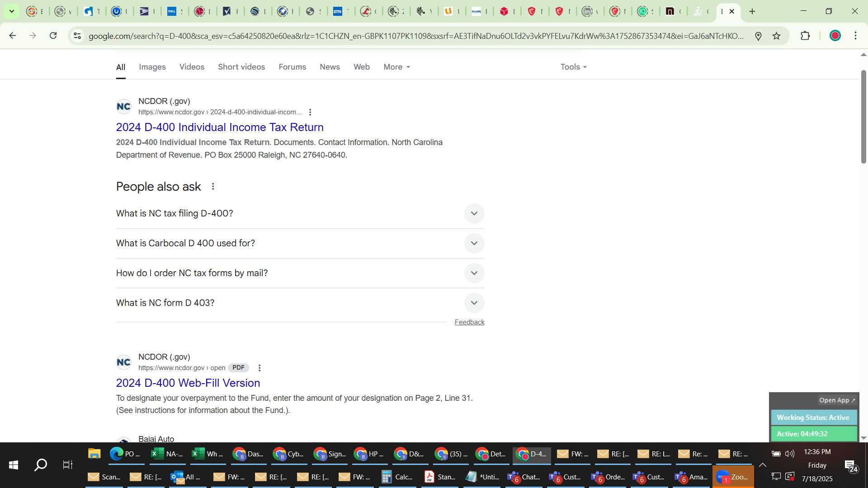Switch to Excel Wh... workbook
Viewport: 868px width, 488px height.
(207, 454)
